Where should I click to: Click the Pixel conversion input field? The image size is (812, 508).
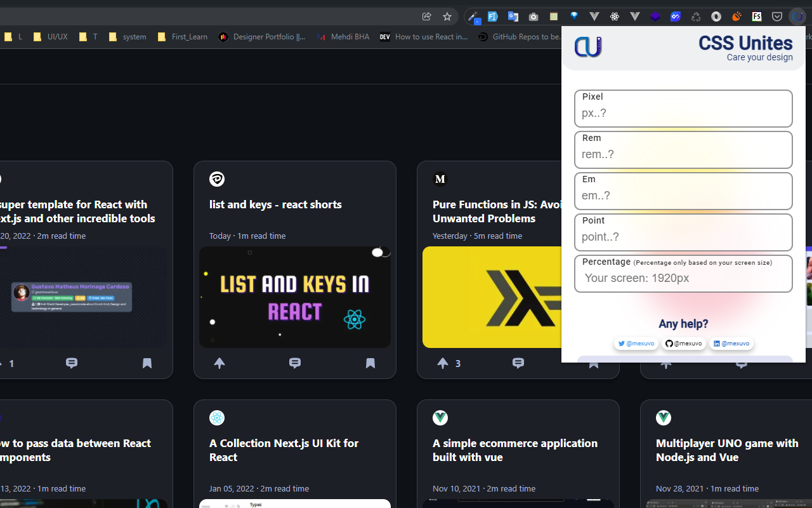pos(683,113)
